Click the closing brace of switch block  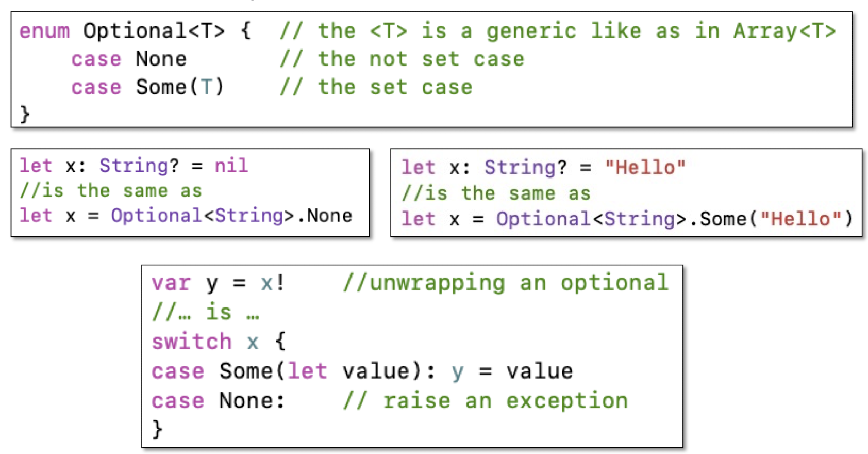(x=157, y=429)
